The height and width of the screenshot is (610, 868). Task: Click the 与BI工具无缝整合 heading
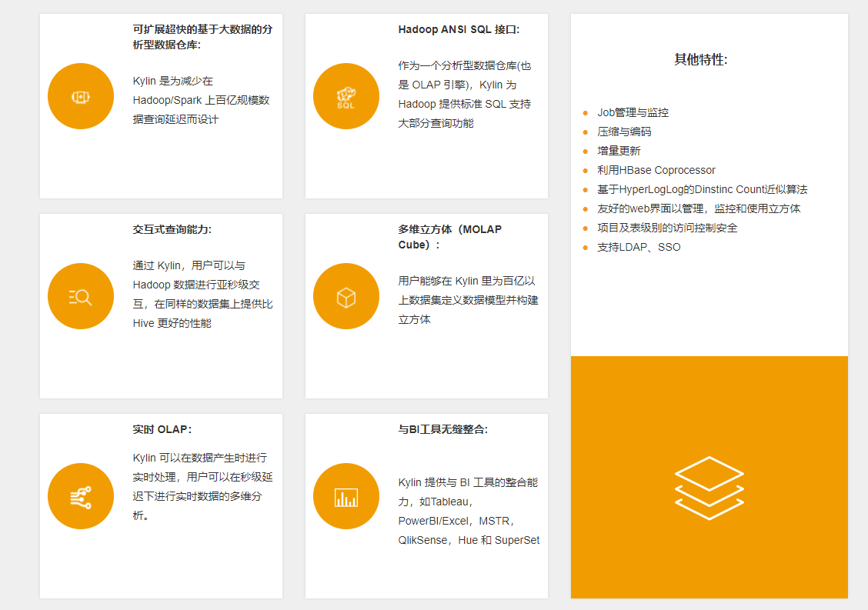pyautogui.click(x=442, y=429)
